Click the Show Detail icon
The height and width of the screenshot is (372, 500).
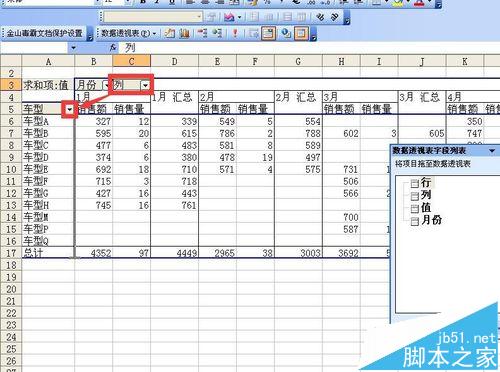tap(217, 33)
